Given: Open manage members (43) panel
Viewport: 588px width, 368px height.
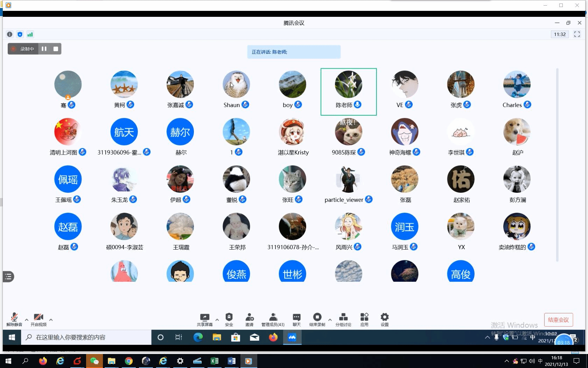Looking at the screenshot, I should [x=273, y=319].
